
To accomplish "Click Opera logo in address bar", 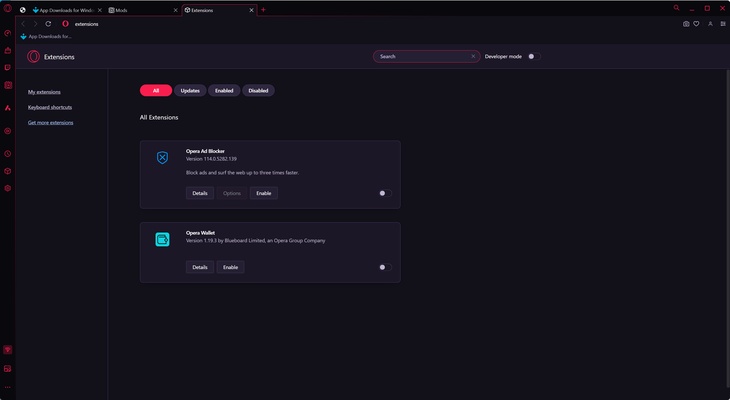I will tap(65, 24).
